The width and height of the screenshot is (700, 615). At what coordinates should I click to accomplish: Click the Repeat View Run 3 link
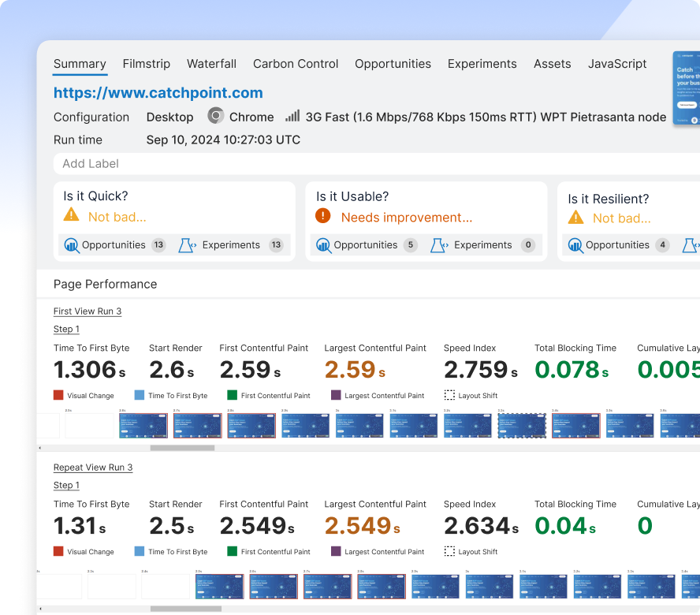(x=93, y=468)
